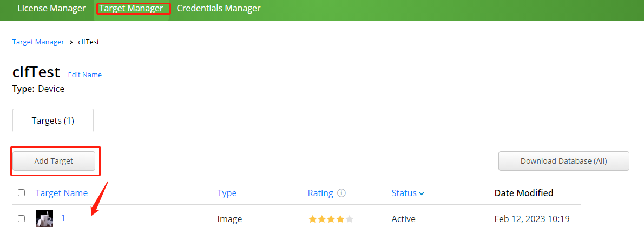Viewport: 644px width, 241px height.
Task: Click the Rating info icon
Action: [341, 193]
